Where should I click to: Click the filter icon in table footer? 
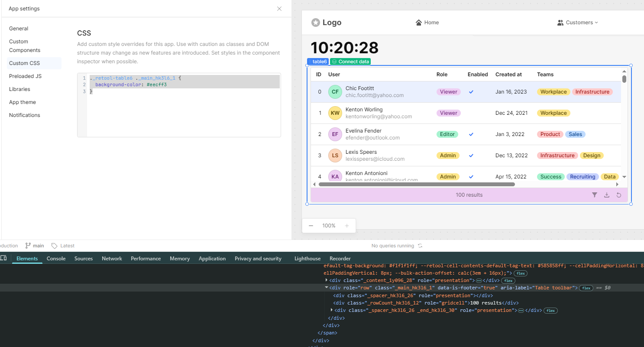click(x=595, y=195)
